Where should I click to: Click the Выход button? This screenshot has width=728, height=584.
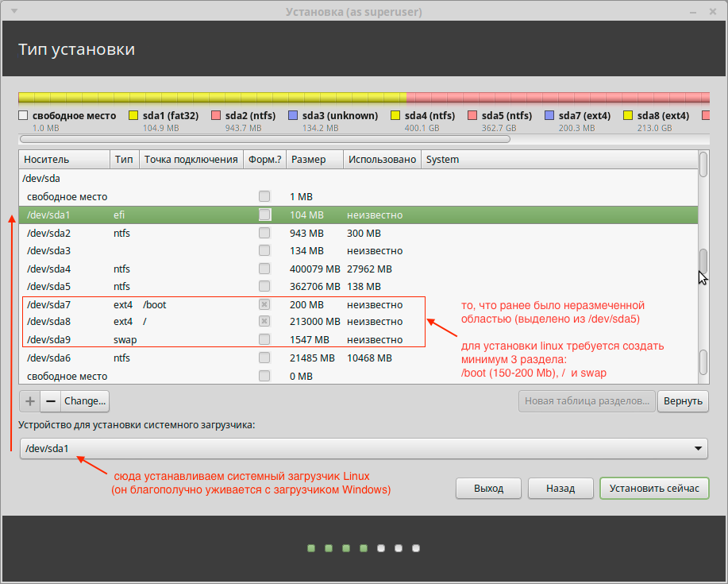(x=488, y=489)
